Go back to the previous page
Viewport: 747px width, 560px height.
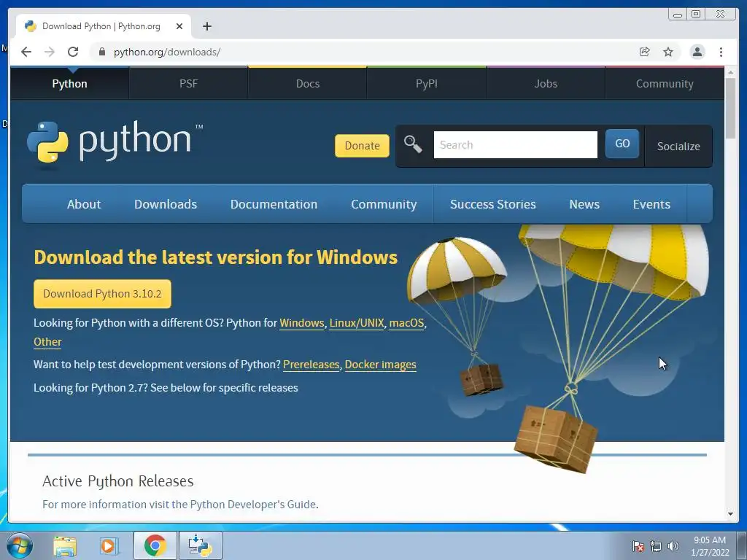coord(26,52)
